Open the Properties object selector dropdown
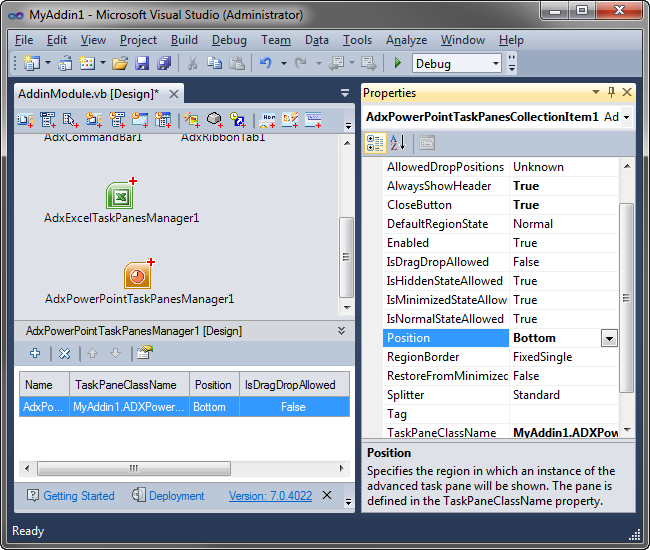 627,117
